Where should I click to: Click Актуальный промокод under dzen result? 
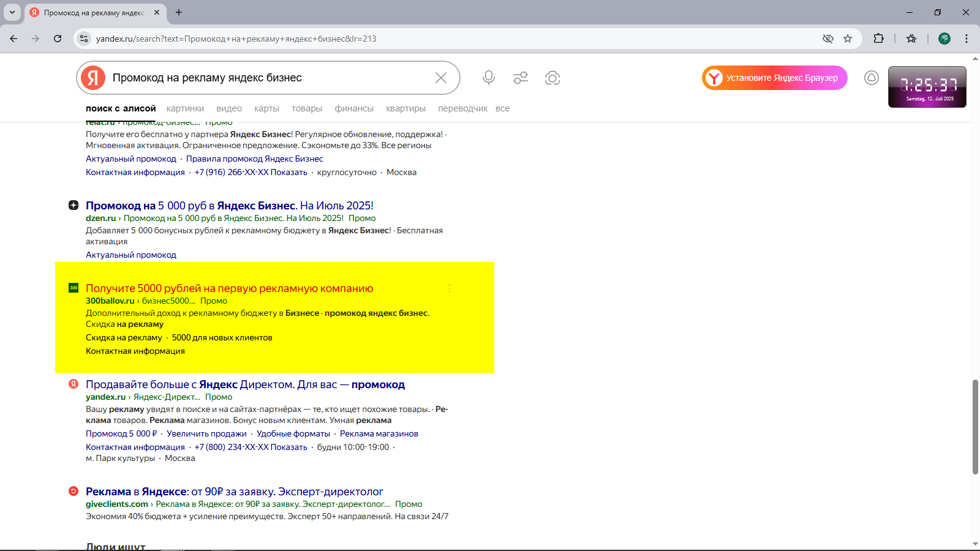click(131, 255)
